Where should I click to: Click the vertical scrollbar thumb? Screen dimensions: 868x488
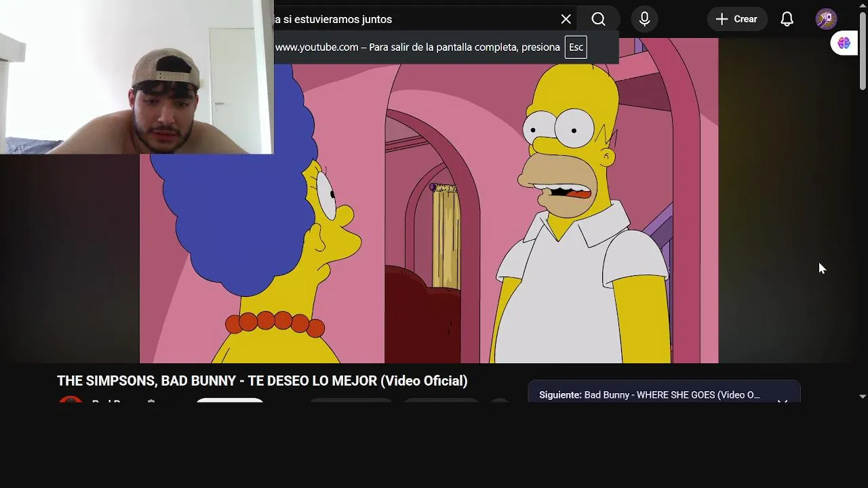[x=863, y=50]
